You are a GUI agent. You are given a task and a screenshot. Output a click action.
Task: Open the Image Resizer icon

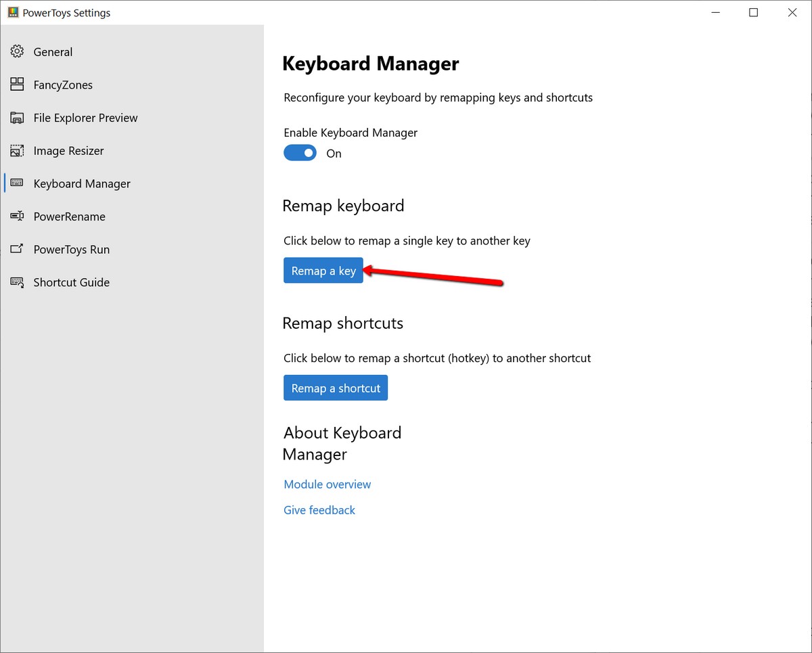point(18,151)
